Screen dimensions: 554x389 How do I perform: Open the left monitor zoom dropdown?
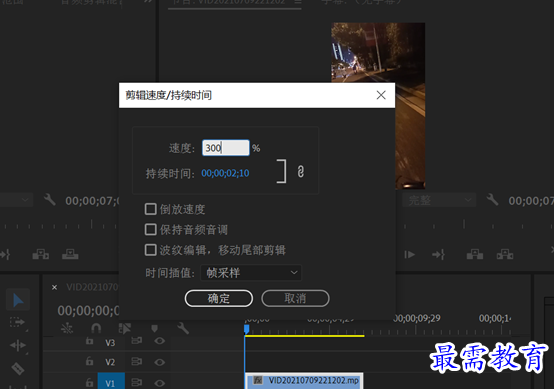pos(16,200)
